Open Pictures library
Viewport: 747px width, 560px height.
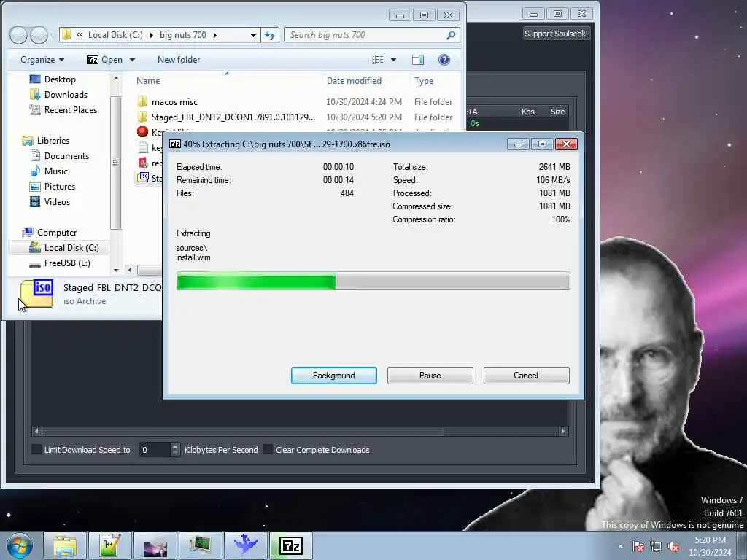click(53, 186)
